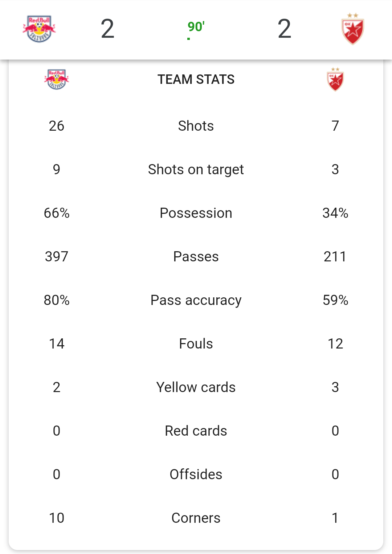Tap the Corners stat label
Image resolution: width=392 pixels, height=554 pixels.
[x=196, y=518]
